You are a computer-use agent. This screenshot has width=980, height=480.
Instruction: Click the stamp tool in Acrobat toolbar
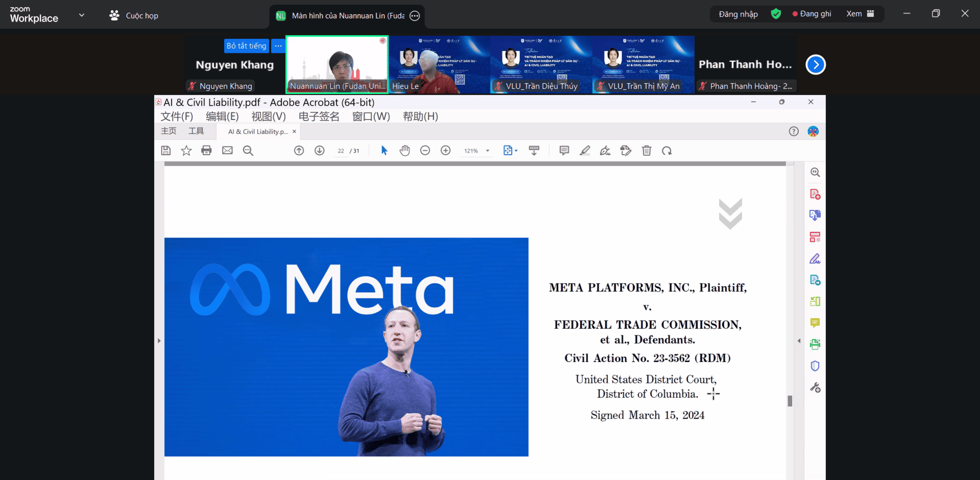click(626, 151)
